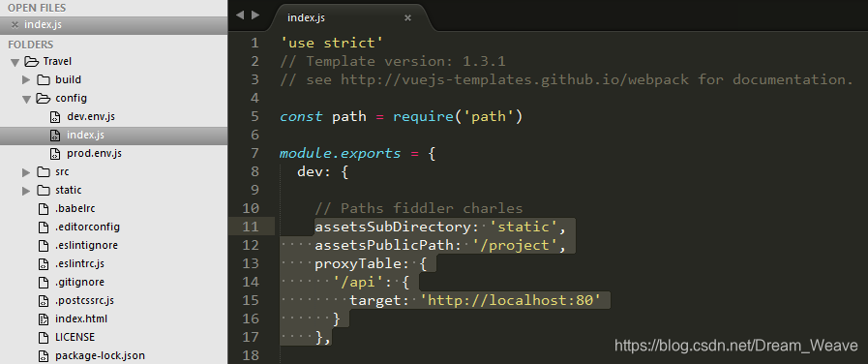The height and width of the screenshot is (364, 868).
Task: Open .editorconfig file
Action: (87, 227)
